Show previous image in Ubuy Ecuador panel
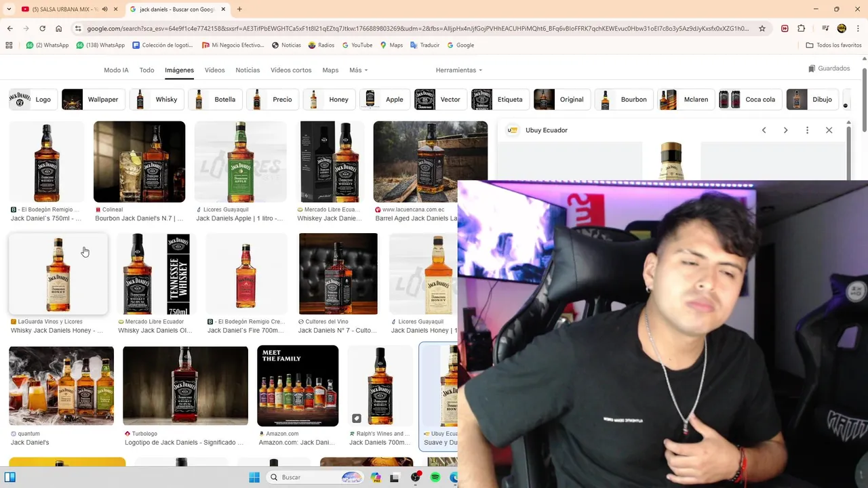 (x=764, y=130)
